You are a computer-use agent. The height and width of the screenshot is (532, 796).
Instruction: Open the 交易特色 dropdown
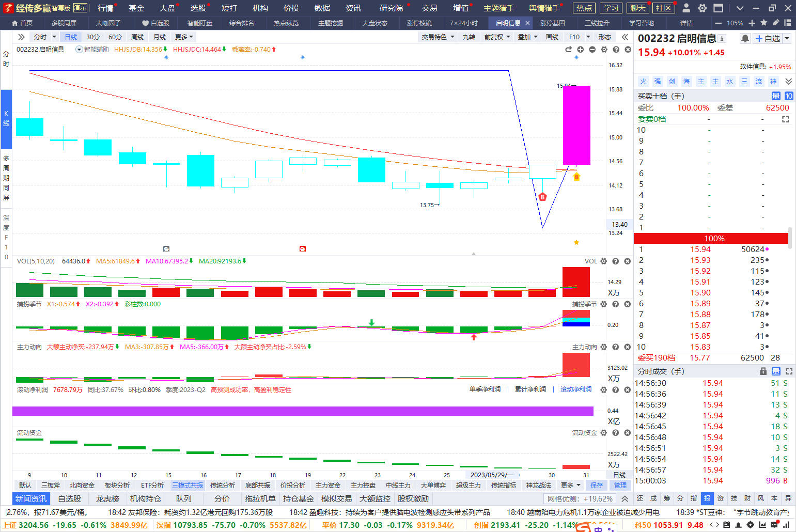(438, 37)
